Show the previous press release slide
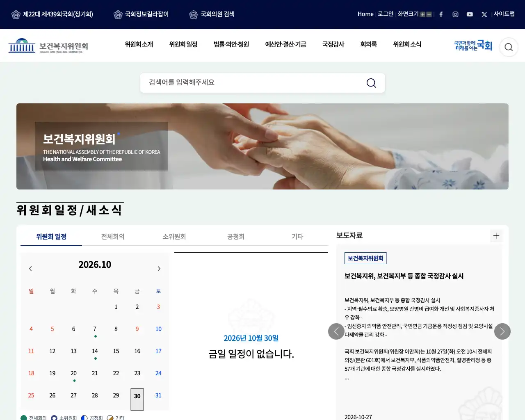 point(336,331)
